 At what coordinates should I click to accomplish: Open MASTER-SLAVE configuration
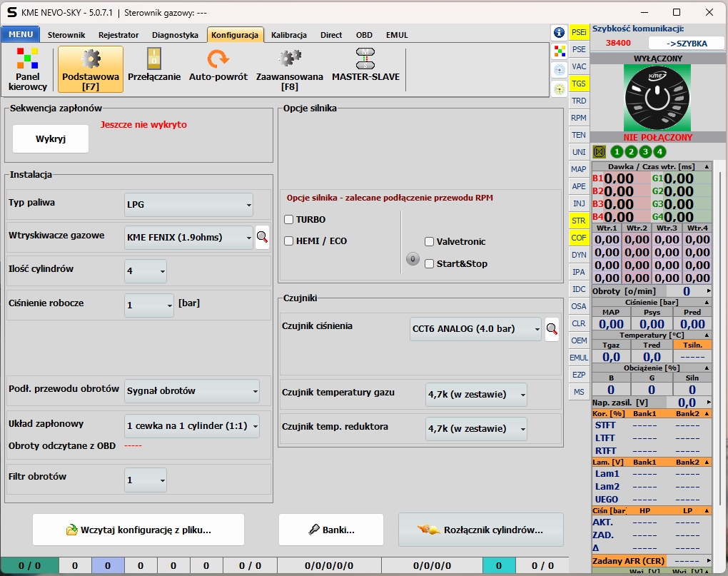point(365,69)
